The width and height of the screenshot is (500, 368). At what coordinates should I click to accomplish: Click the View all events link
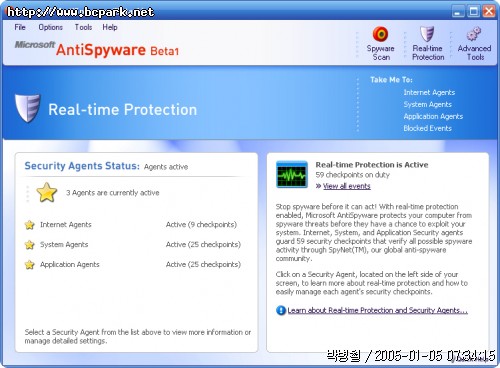[346, 186]
